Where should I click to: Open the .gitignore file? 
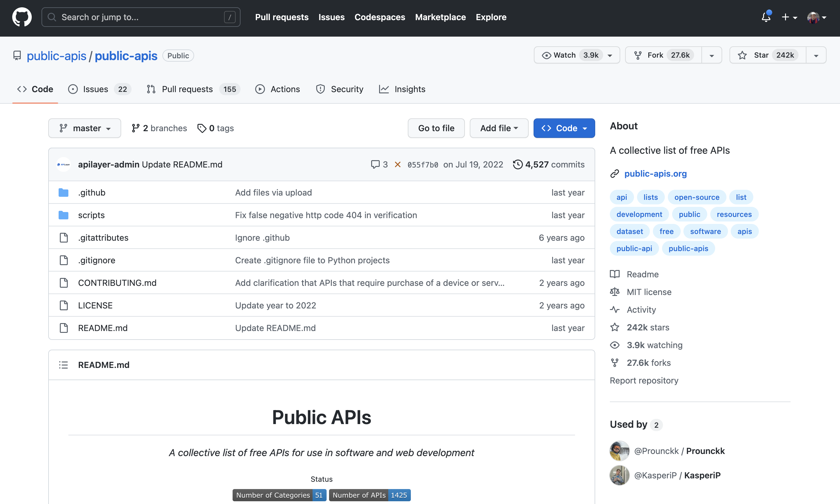tap(97, 260)
